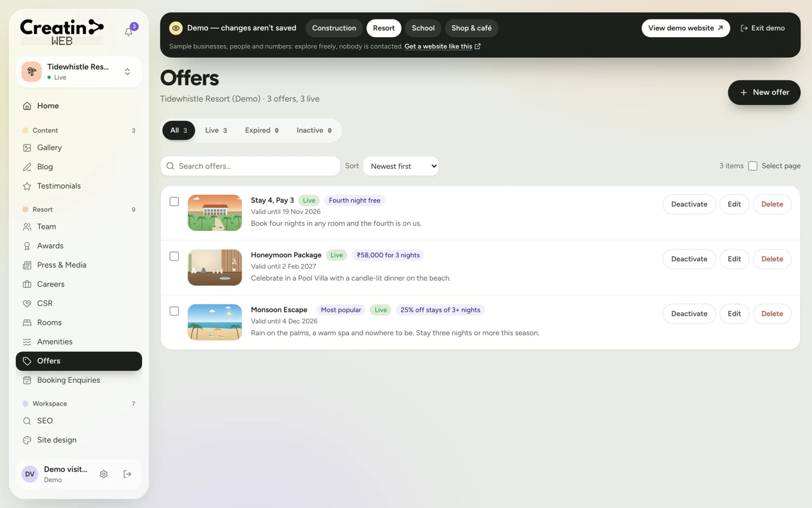The image size is (812, 508).
Task: Choose the Construction demo type
Action: (x=334, y=28)
